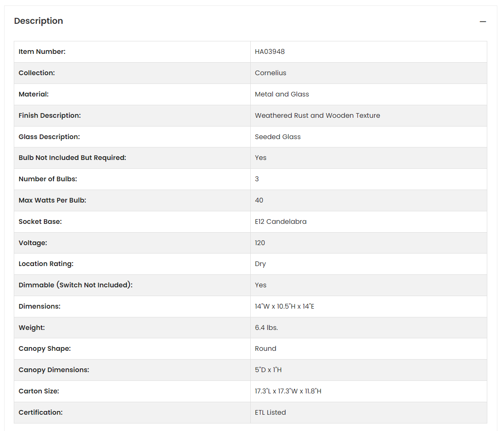Click the Carton Size value
Screen dimensions: 504x431
coord(288,391)
